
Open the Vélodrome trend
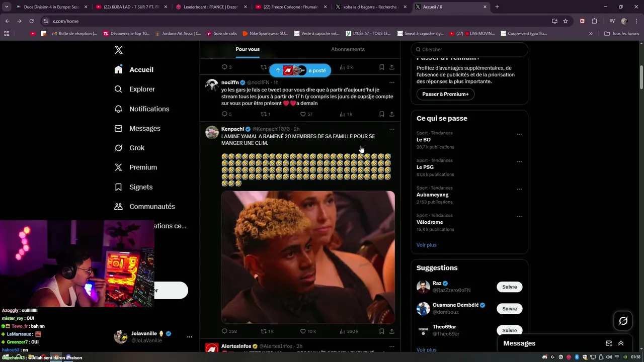430,222
